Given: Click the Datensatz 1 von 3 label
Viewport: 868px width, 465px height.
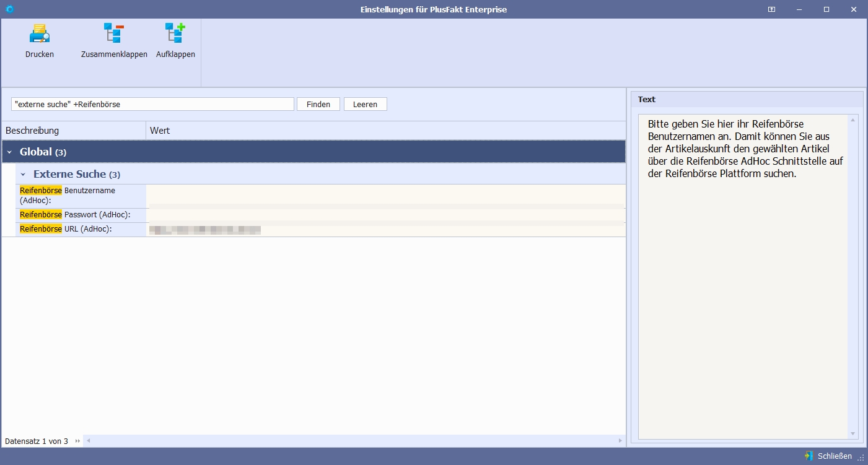Looking at the screenshot, I should tap(37, 441).
